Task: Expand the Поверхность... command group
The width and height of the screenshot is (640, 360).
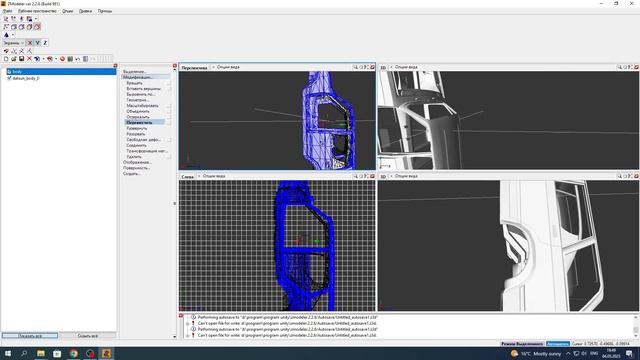Action: pyautogui.click(x=137, y=168)
